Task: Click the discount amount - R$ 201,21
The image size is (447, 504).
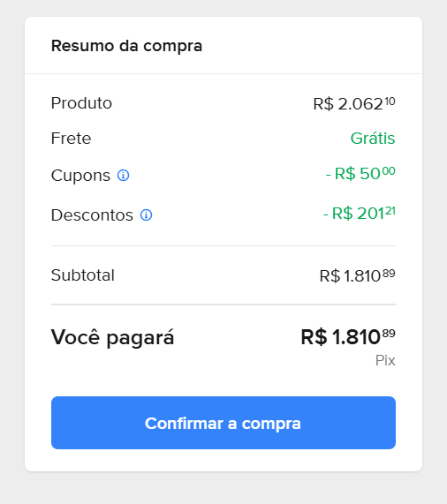Action: pyautogui.click(x=360, y=213)
